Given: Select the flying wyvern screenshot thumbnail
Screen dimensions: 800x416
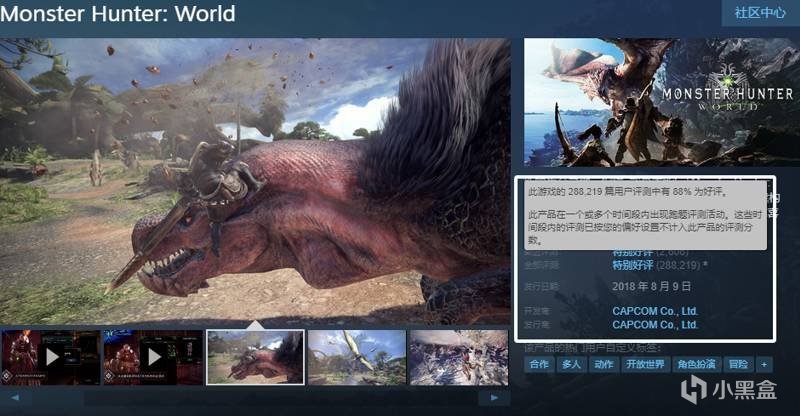Looking at the screenshot, I should [x=357, y=357].
